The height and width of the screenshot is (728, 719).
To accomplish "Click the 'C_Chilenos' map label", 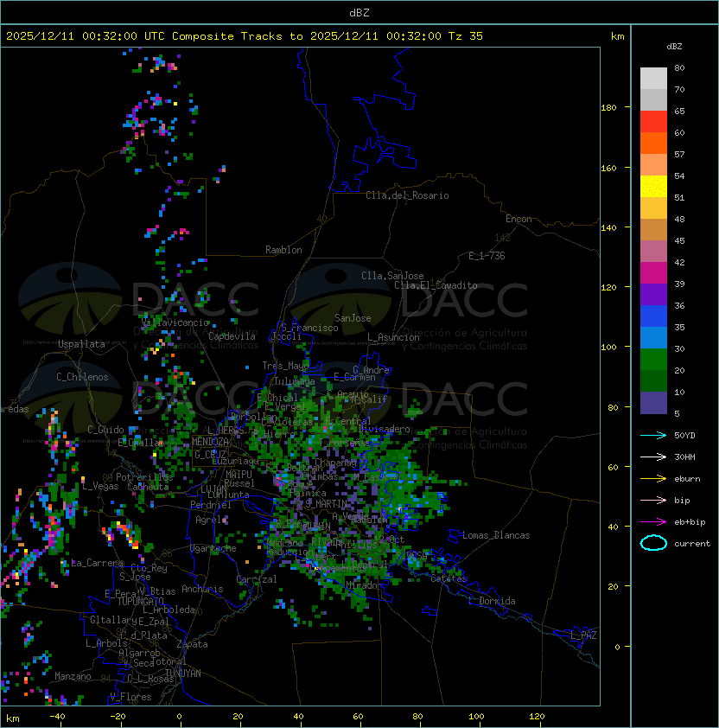I will click(x=82, y=377).
